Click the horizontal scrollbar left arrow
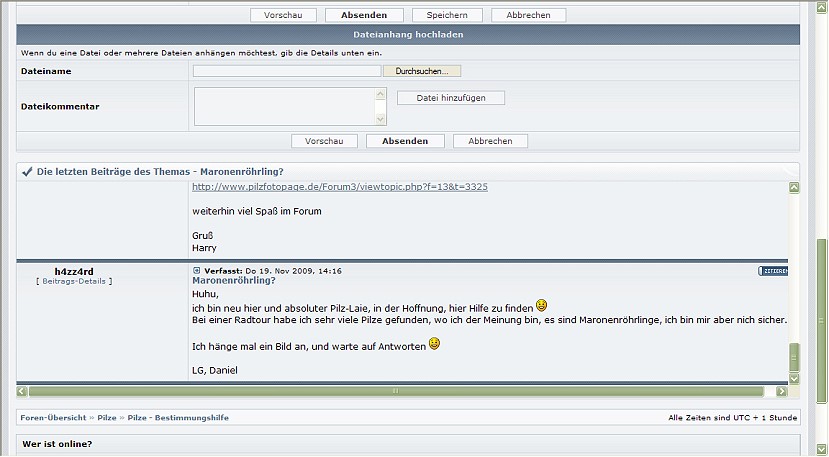829x457 pixels. tap(22, 391)
